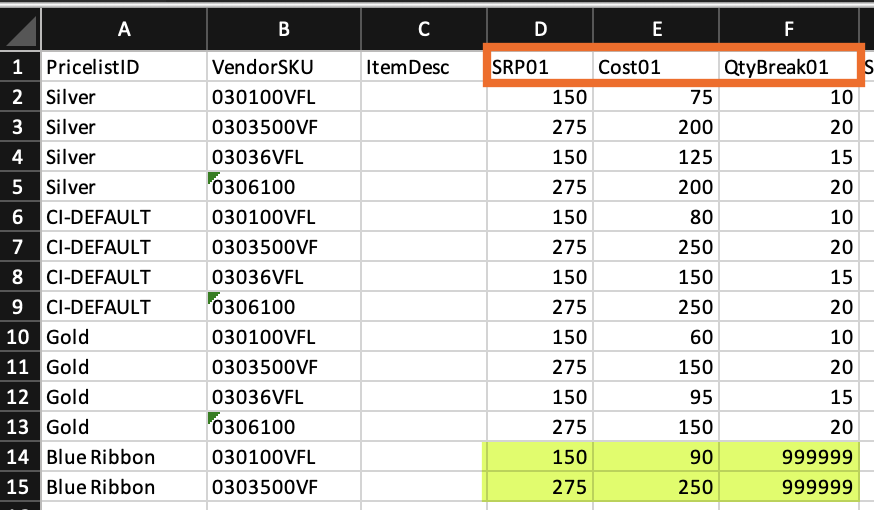Select first CI-DEFAULT cell in row 6

(x=124, y=217)
